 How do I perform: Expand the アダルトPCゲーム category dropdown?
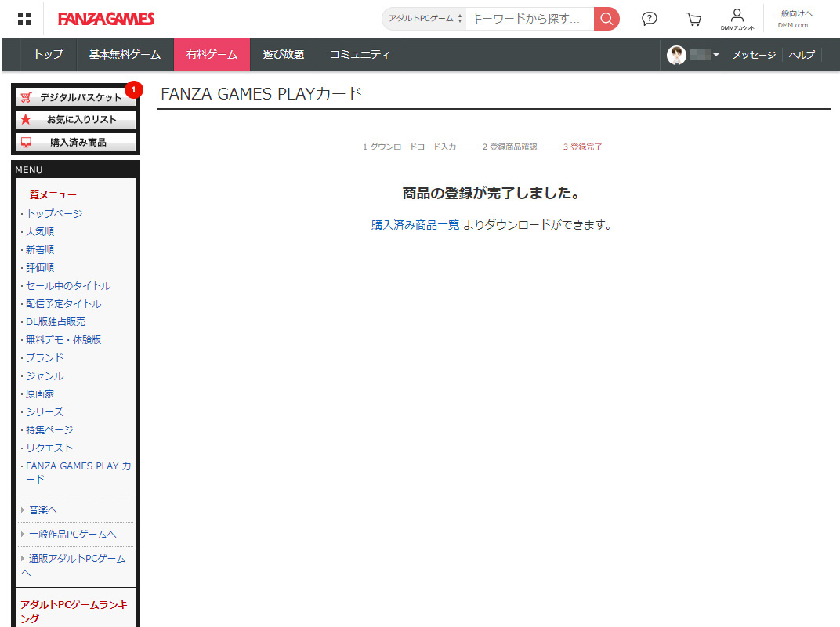point(425,19)
